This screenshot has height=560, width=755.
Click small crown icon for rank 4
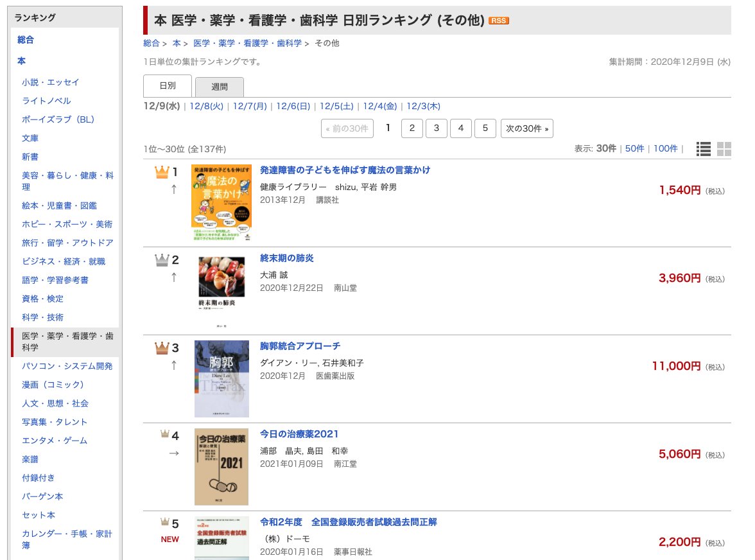point(164,434)
